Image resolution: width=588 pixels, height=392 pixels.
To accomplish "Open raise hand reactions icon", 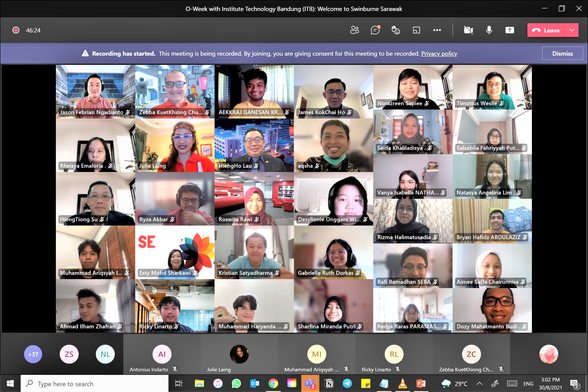I will click(x=395, y=30).
